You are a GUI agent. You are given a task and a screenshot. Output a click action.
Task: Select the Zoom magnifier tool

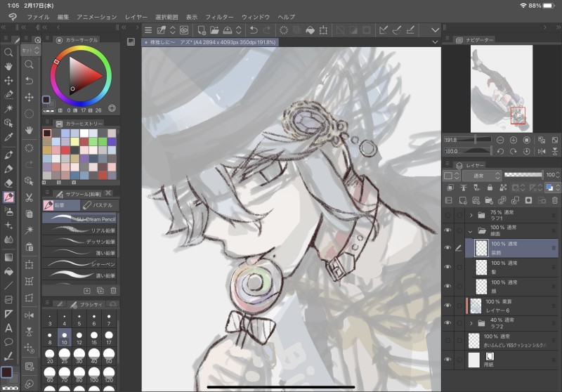pos(8,53)
